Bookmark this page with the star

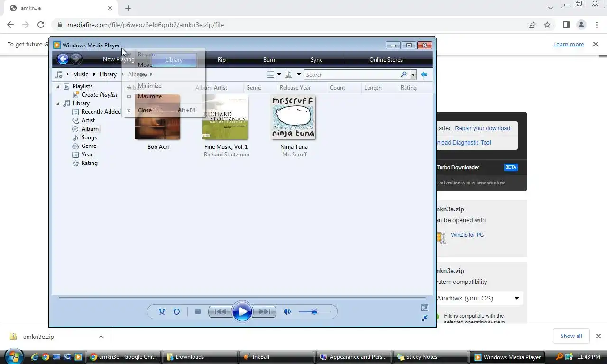547,25
